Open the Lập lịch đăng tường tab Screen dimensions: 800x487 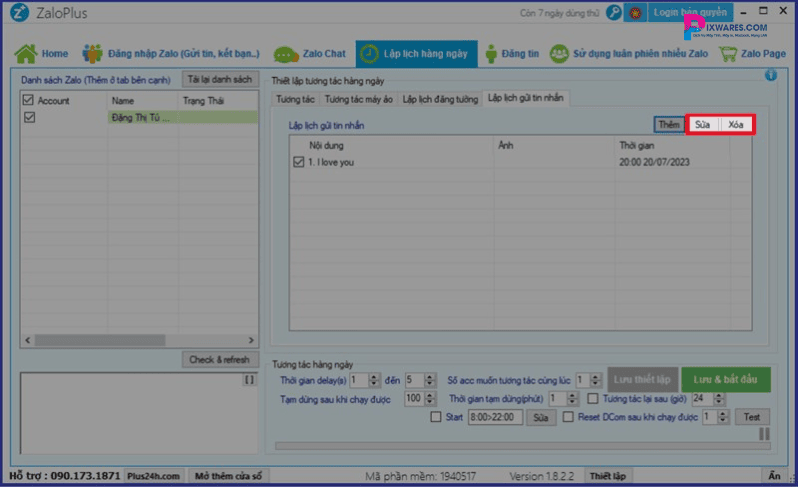click(440, 99)
